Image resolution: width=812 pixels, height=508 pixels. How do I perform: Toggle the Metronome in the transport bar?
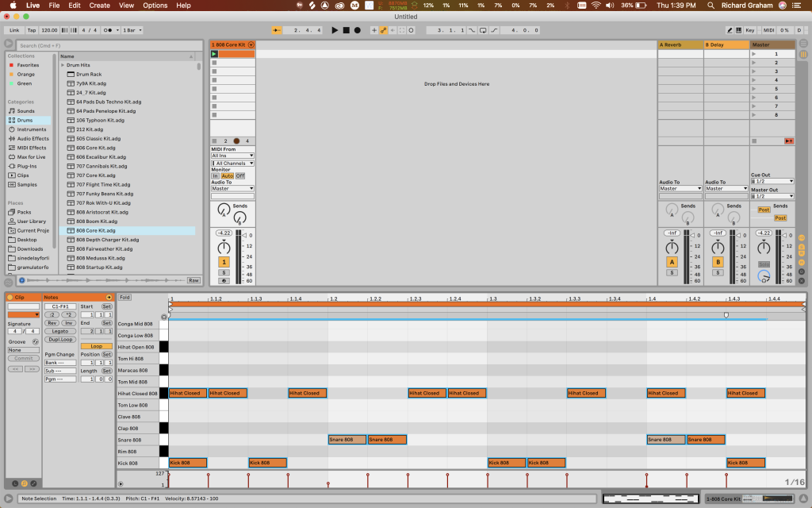coord(108,30)
